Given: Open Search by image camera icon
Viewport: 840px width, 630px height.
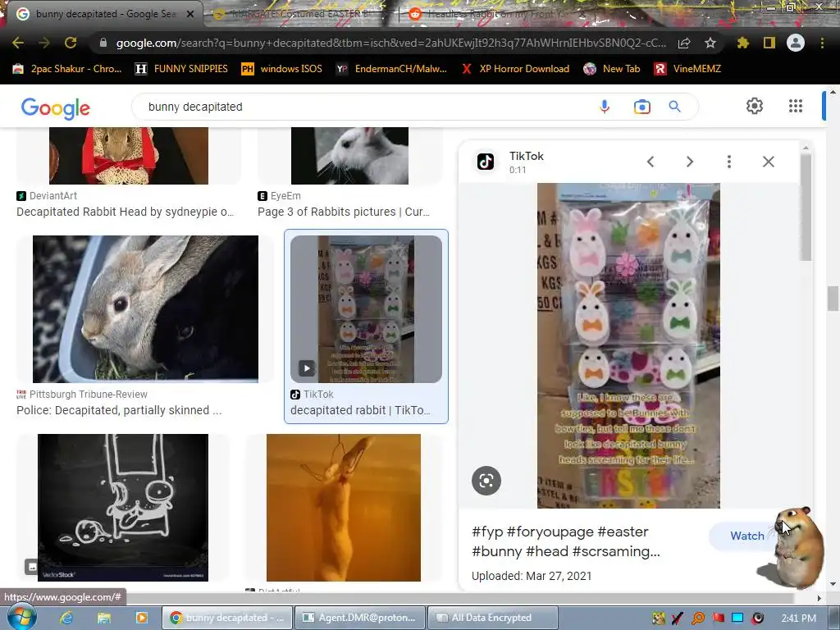Looking at the screenshot, I should tap(641, 107).
